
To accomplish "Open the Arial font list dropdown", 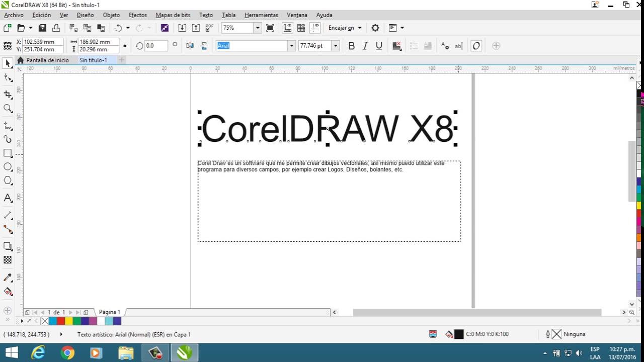I will (x=291, y=46).
